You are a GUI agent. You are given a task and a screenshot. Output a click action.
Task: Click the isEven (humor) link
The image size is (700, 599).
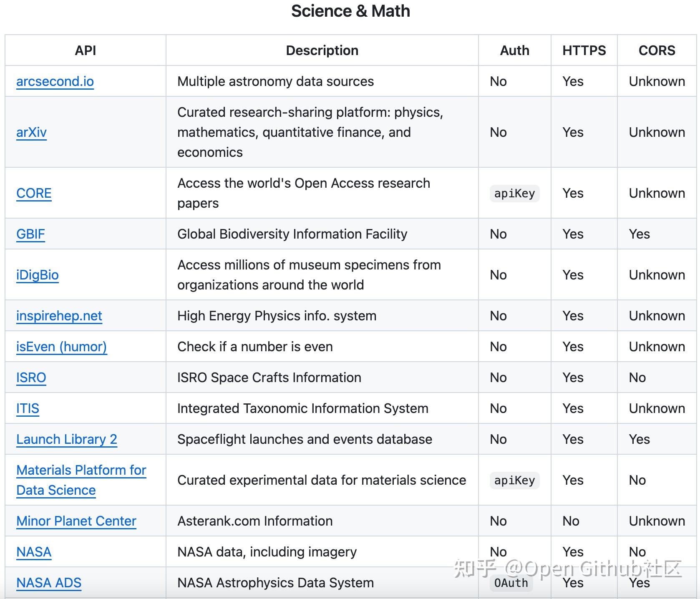coord(61,347)
